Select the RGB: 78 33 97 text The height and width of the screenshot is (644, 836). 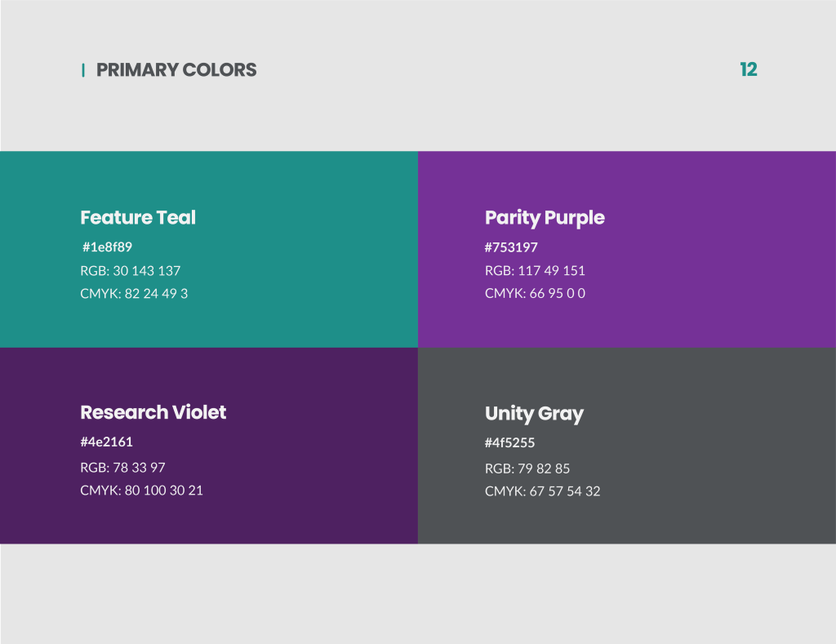coord(122,468)
